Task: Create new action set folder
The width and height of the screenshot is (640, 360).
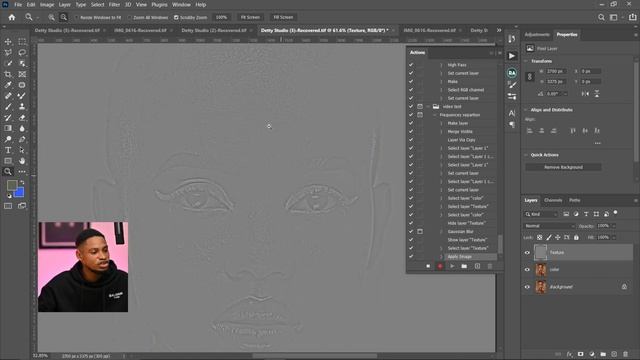Action: click(464, 266)
